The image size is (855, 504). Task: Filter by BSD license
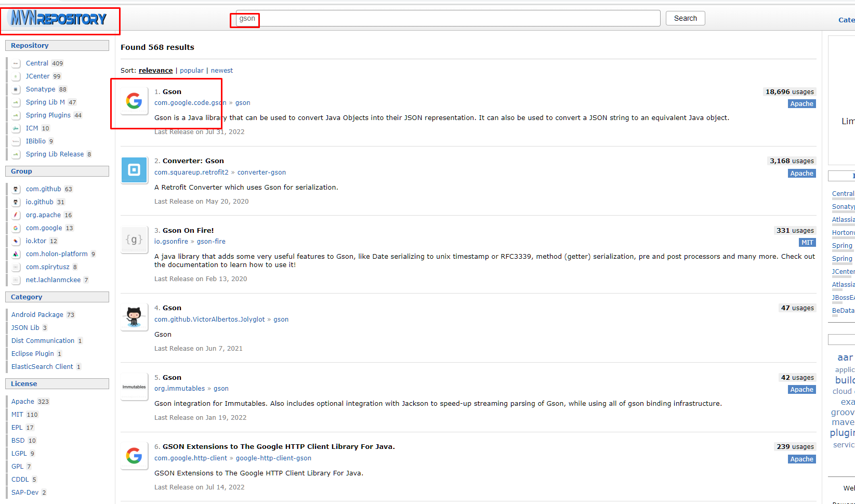pyautogui.click(x=18, y=441)
